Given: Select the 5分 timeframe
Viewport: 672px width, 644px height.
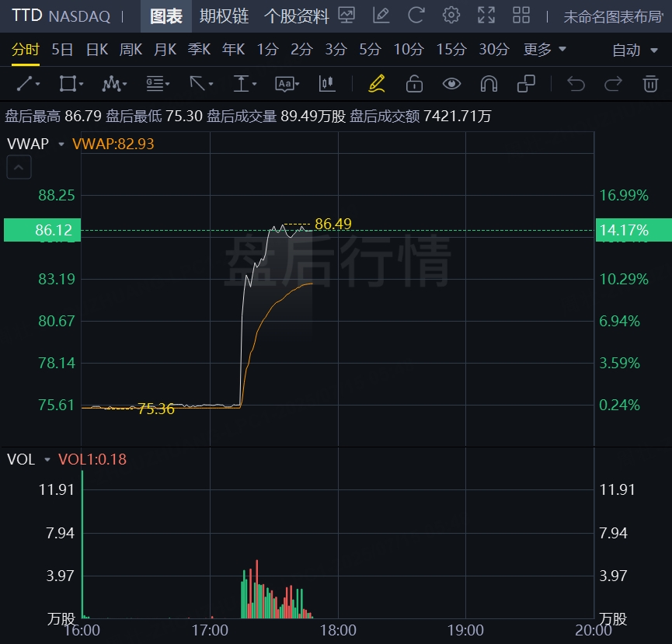Looking at the screenshot, I should (370, 50).
